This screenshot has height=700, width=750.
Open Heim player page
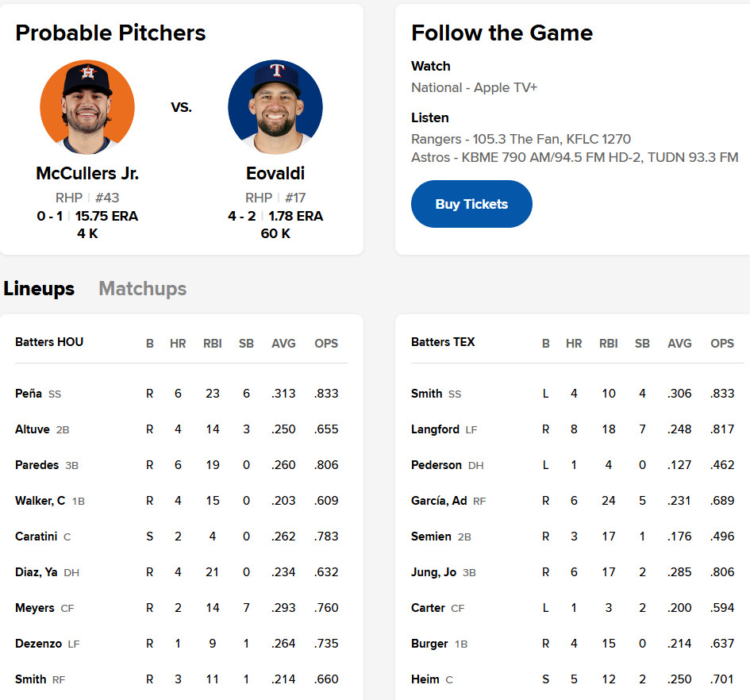[x=425, y=679]
